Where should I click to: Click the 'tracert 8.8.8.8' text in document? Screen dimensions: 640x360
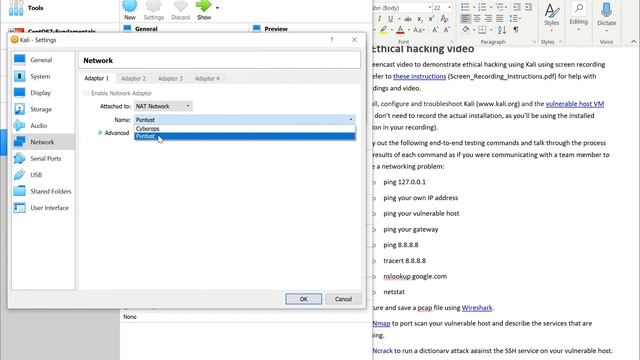pos(404,260)
